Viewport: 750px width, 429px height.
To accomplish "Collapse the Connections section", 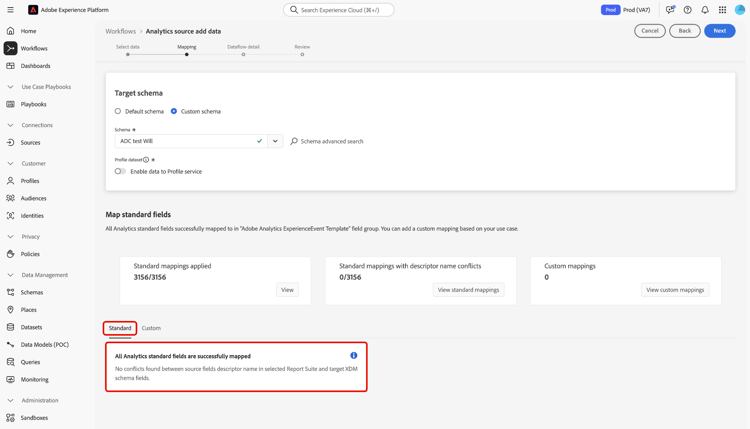I will 10,125.
